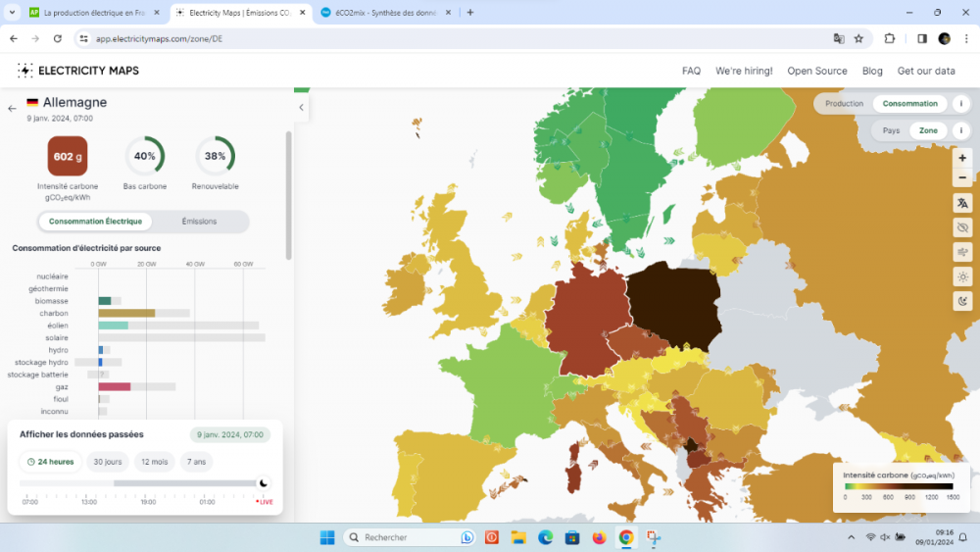980x552 pixels.
Task: Jump to LIVE on the timeline
Action: pyautogui.click(x=265, y=502)
